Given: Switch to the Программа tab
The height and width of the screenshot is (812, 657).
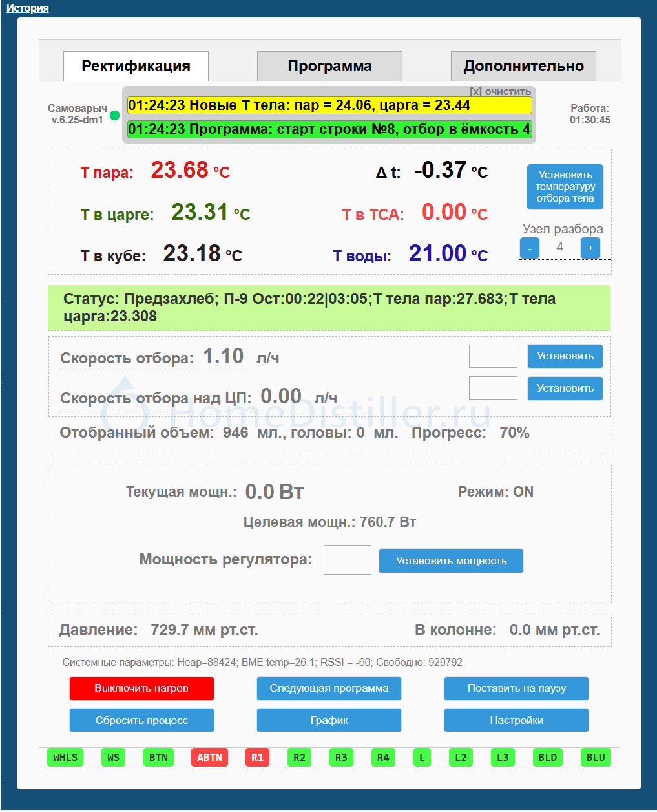Looking at the screenshot, I should tap(329, 67).
